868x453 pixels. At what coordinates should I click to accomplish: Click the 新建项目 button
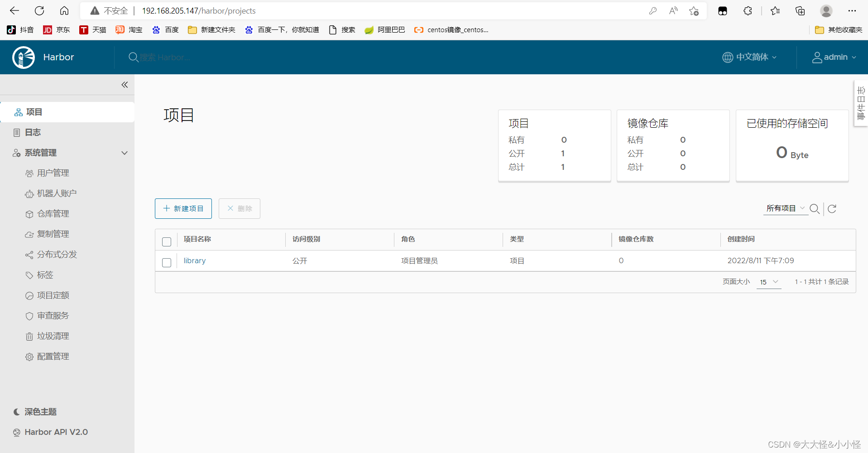click(183, 208)
